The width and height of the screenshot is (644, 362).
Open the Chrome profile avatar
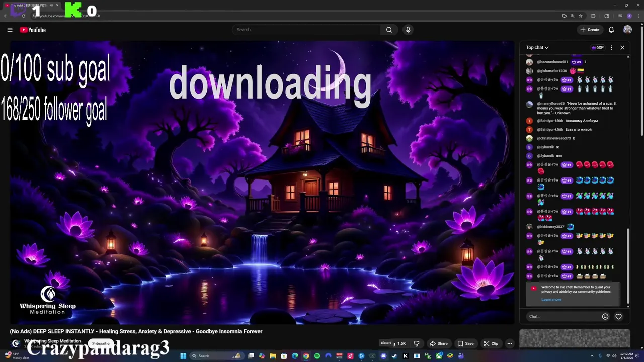[x=629, y=16]
